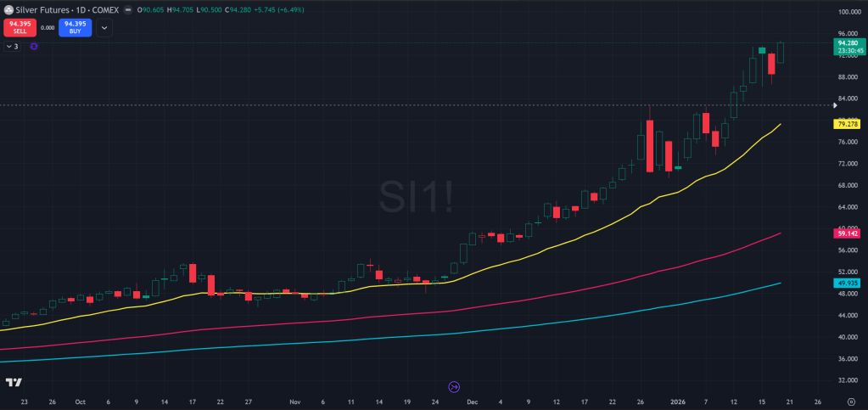Click the green event marker above candles
The image size is (868, 410).
point(762,51)
